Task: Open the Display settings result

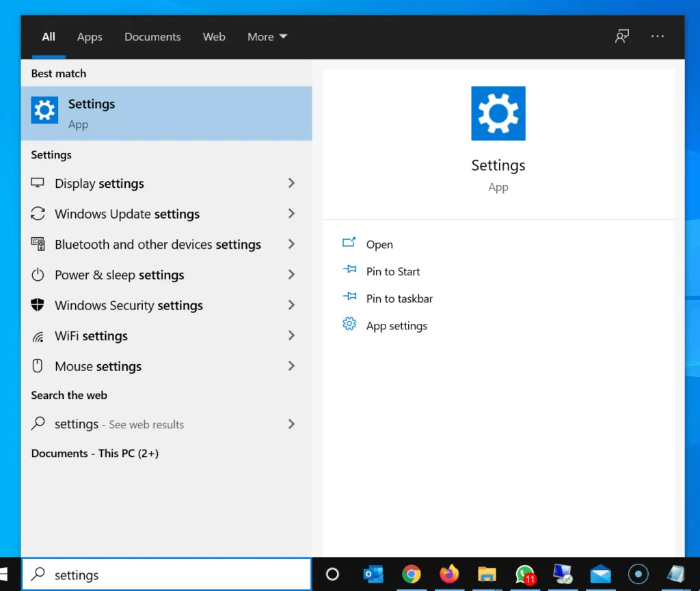Action: click(99, 183)
